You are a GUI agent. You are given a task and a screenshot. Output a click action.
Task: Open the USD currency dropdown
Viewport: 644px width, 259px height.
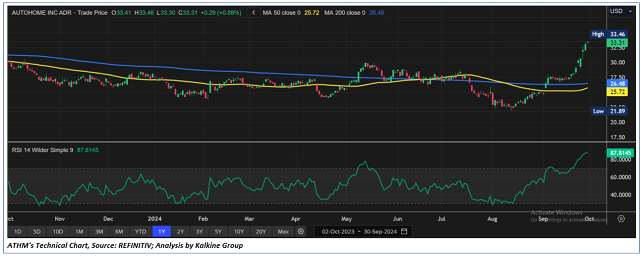[x=620, y=11]
